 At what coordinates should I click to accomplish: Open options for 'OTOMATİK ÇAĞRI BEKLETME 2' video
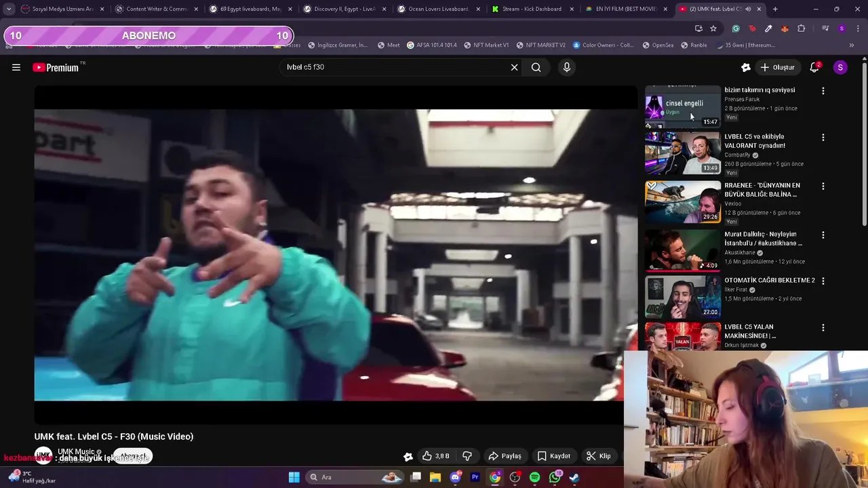[823, 281]
